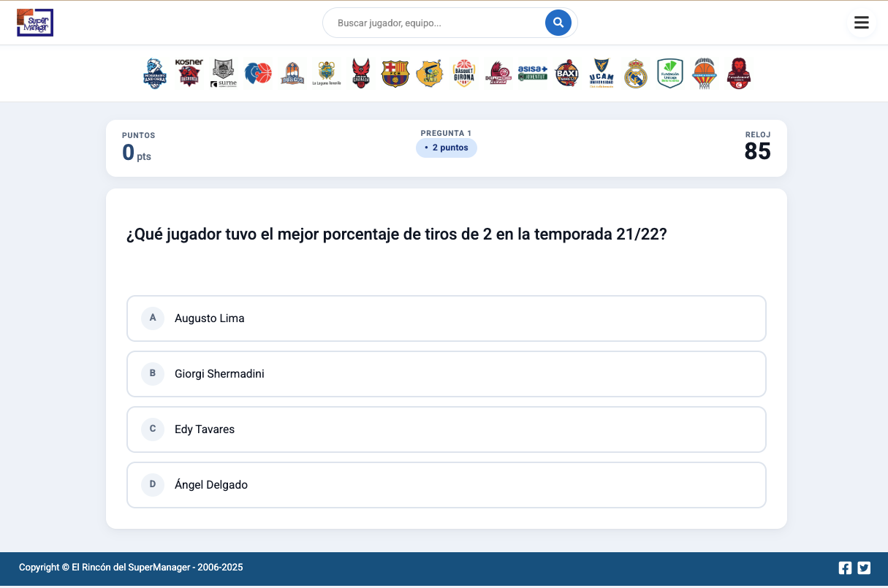The height and width of the screenshot is (588, 888).
Task: Open the Baxi Manresa team logo
Action: tap(567, 74)
